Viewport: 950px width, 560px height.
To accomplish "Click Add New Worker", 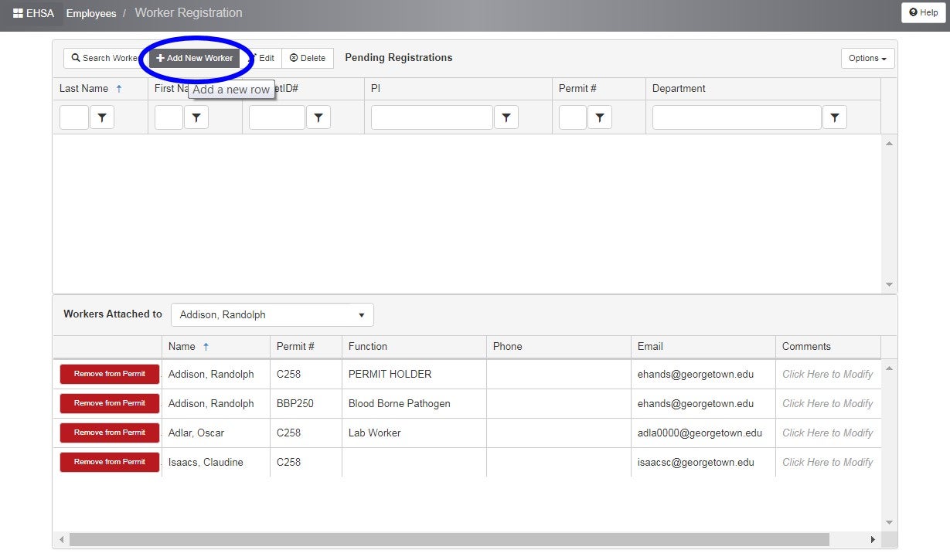I will point(194,57).
